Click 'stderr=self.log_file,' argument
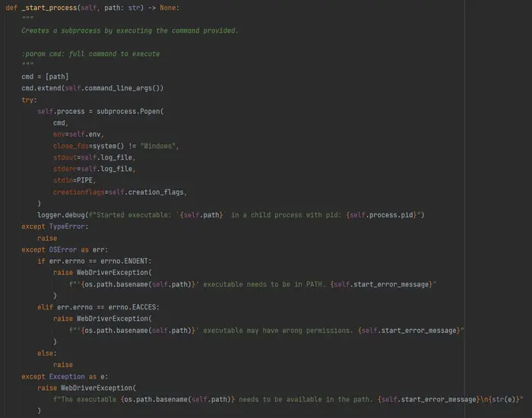This screenshot has height=418, width=532. 94,169
